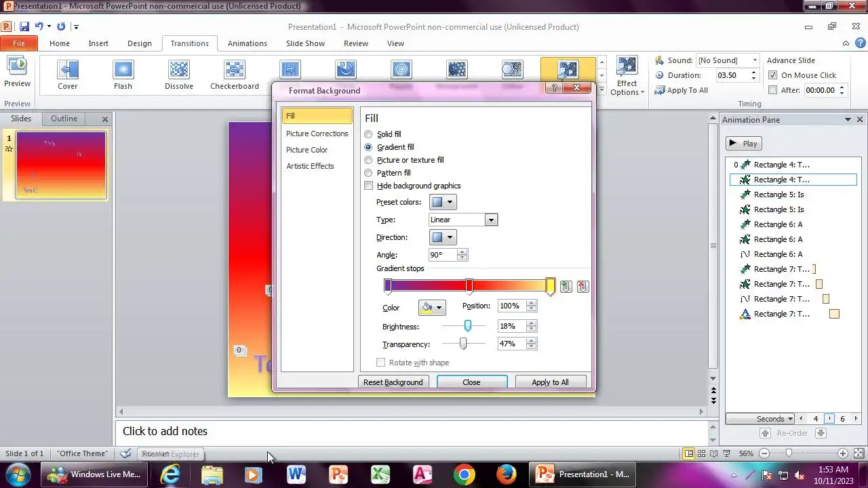Switch to Slide Sorter view

702,453
